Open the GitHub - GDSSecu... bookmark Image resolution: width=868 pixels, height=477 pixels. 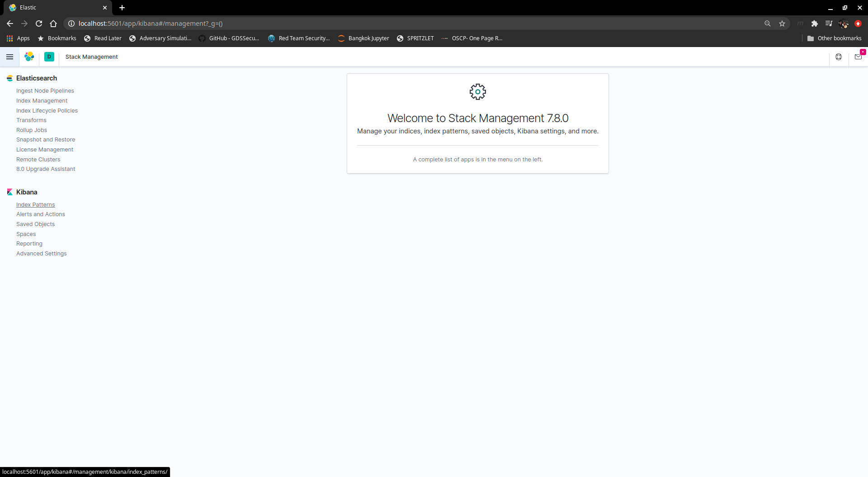pyautogui.click(x=229, y=38)
